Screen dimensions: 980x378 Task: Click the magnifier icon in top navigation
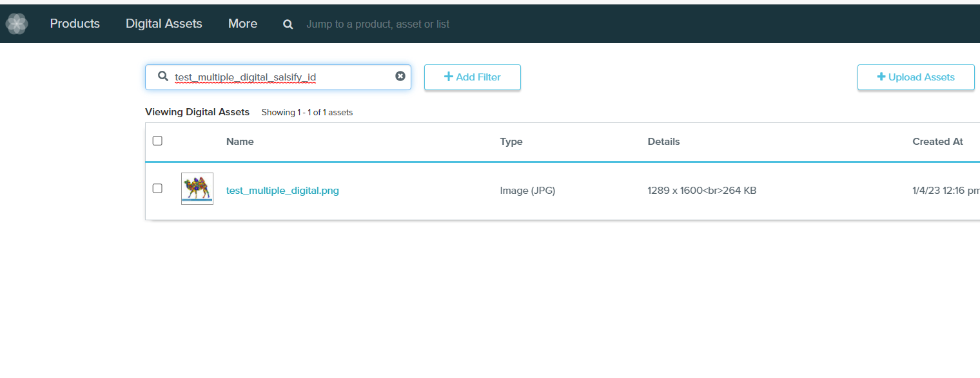(x=288, y=24)
